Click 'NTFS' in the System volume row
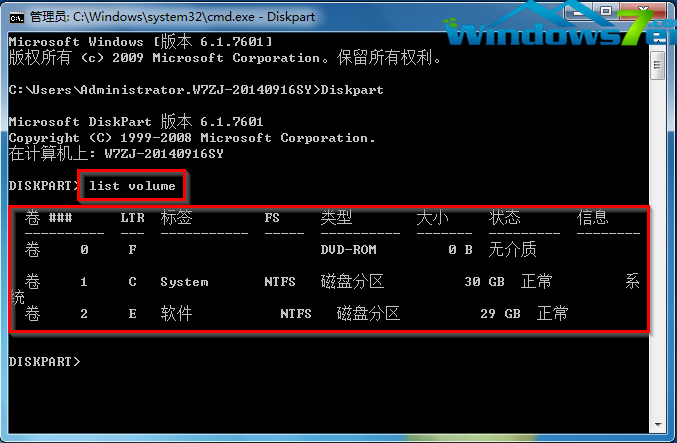The height and width of the screenshot is (443, 677). pos(280,282)
